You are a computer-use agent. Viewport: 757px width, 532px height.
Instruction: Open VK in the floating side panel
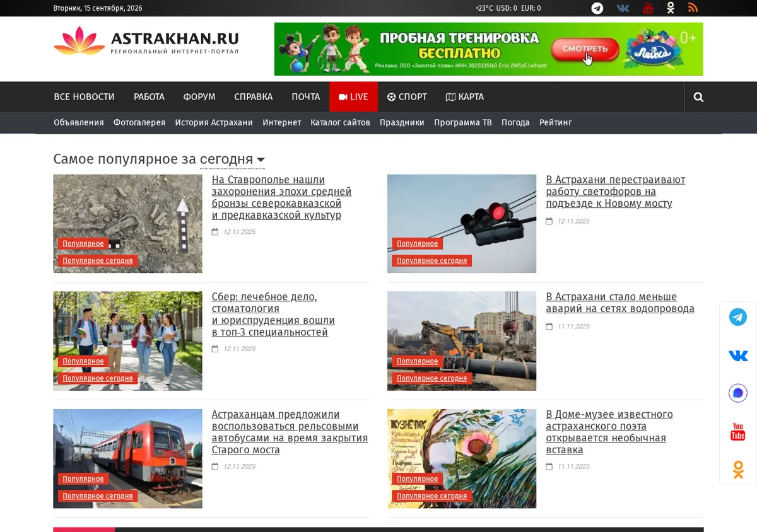(737, 356)
